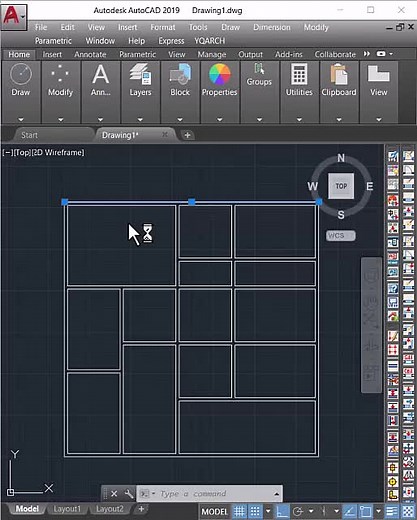The height and width of the screenshot is (520, 417).
Task: Switch to the Layout1 tab
Action: point(67,509)
